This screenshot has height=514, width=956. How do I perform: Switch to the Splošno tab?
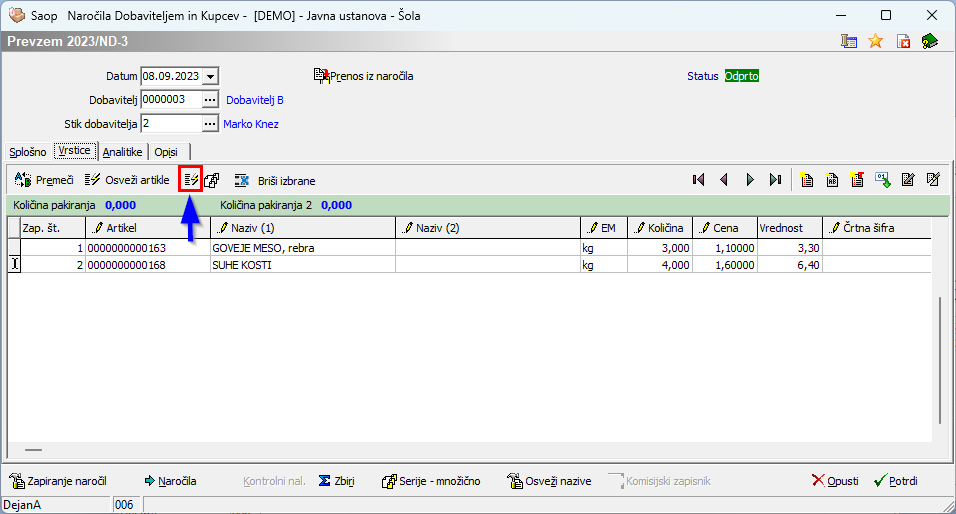(x=27, y=152)
